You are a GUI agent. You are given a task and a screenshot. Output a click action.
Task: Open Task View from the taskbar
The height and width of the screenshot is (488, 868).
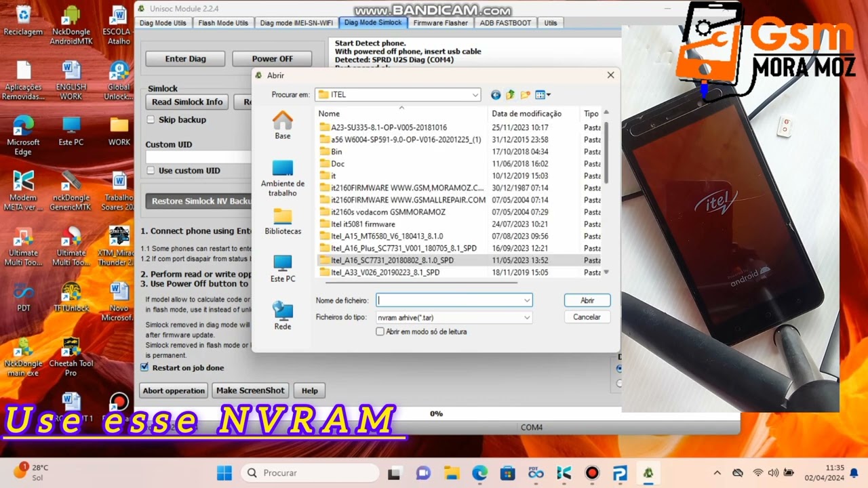(395, 472)
